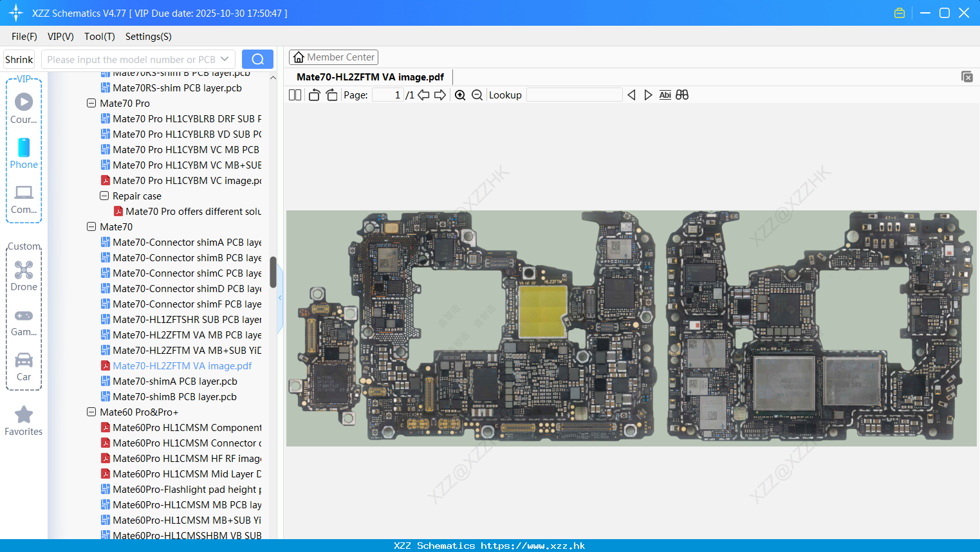Open Mate70 Pro HL1CYBM VC image.pdf
The height and width of the screenshot is (552, 980).
pyautogui.click(x=181, y=181)
